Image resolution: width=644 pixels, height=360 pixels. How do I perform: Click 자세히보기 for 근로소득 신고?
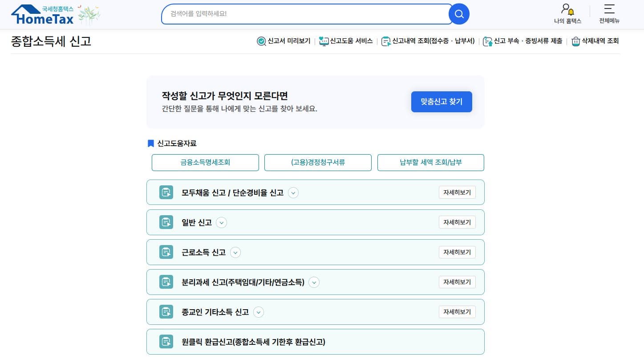(x=457, y=252)
